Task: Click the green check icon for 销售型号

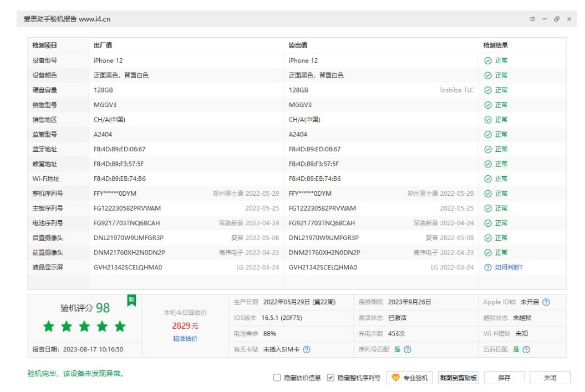Action: pyautogui.click(x=487, y=105)
